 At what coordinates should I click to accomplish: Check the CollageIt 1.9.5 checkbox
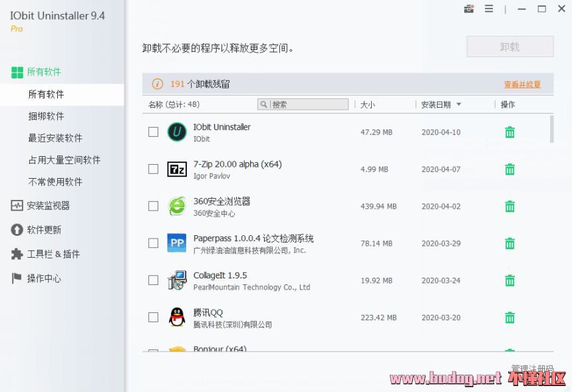(153, 280)
